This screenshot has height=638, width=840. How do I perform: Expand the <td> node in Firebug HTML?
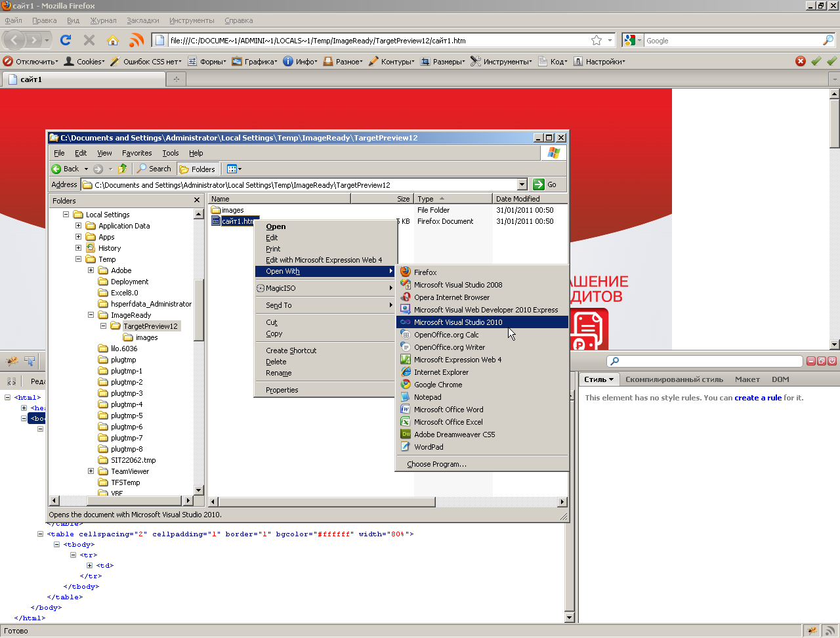[x=90, y=565]
